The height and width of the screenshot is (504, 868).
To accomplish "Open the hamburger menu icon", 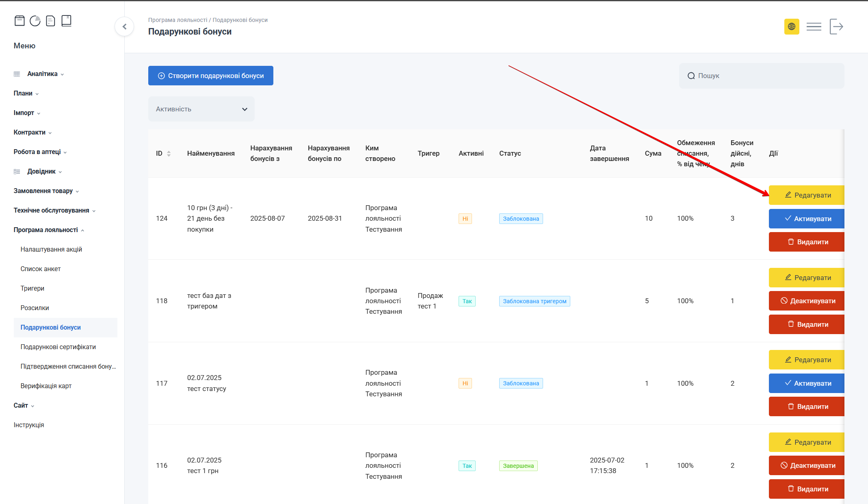I will coord(814,27).
